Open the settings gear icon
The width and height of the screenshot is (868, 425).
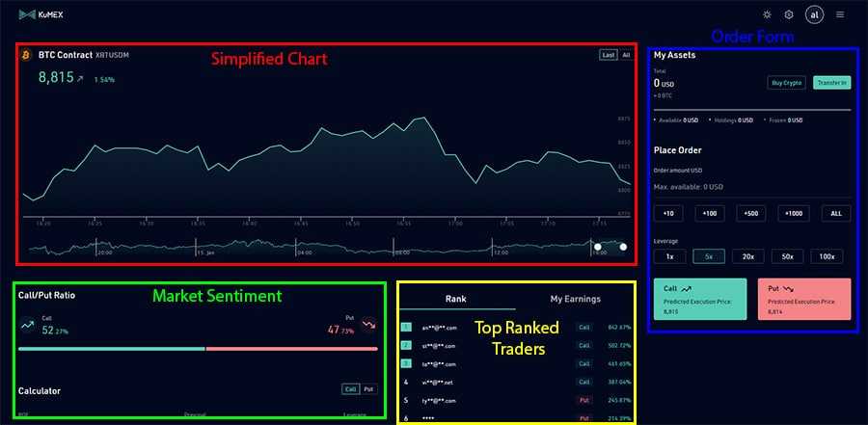point(789,15)
